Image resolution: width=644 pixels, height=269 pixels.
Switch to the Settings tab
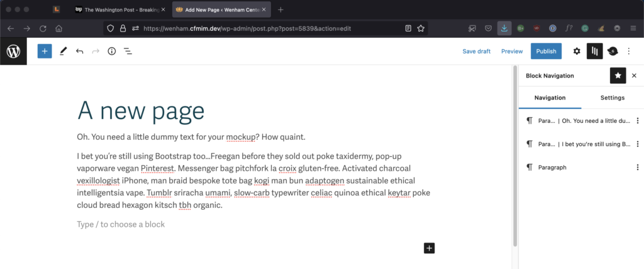pyautogui.click(x=612, y=98)
